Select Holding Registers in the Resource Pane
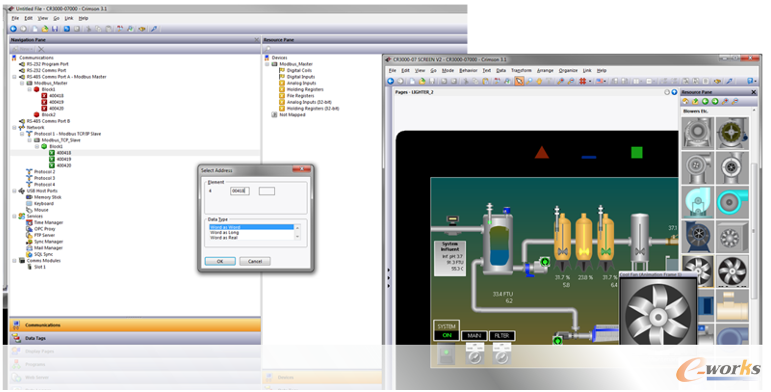This screenshot has width=771, height=392. point(305,90)
